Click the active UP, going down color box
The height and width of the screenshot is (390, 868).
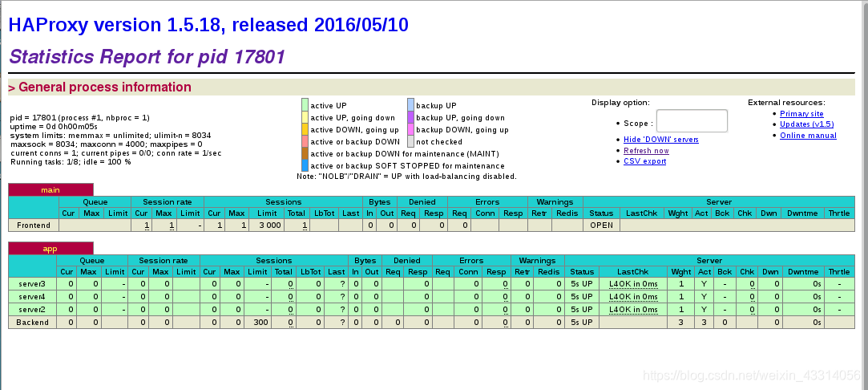coord(305,117)
